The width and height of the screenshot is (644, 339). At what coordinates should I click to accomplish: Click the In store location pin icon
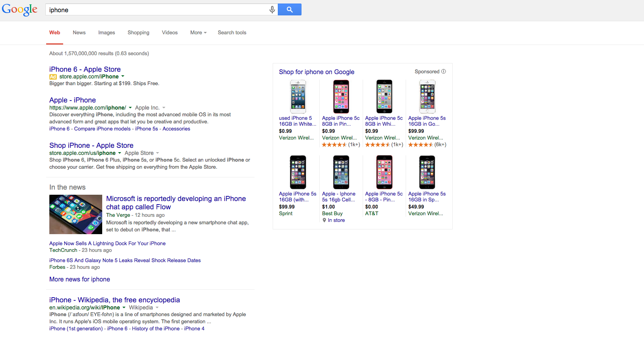(x=324, y=220)
